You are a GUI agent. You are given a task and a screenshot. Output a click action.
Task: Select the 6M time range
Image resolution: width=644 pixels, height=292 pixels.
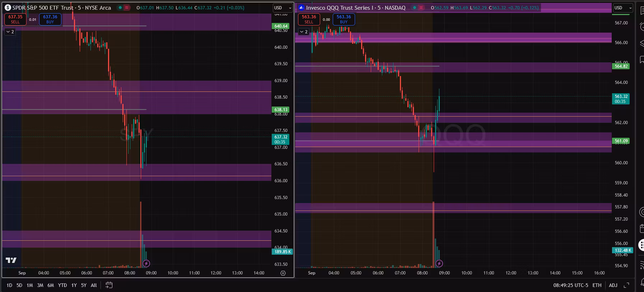point(51,285)
